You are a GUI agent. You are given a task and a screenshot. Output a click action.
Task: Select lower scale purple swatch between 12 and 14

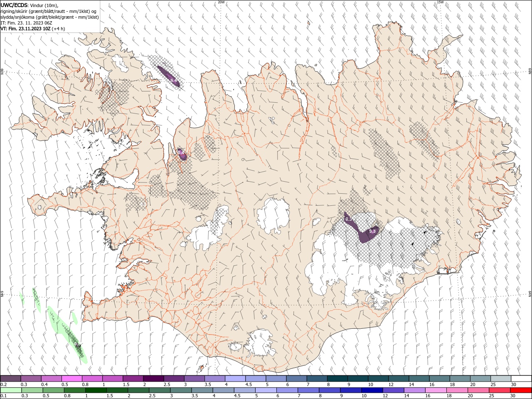pyautogui.click(x=393, y=390)
